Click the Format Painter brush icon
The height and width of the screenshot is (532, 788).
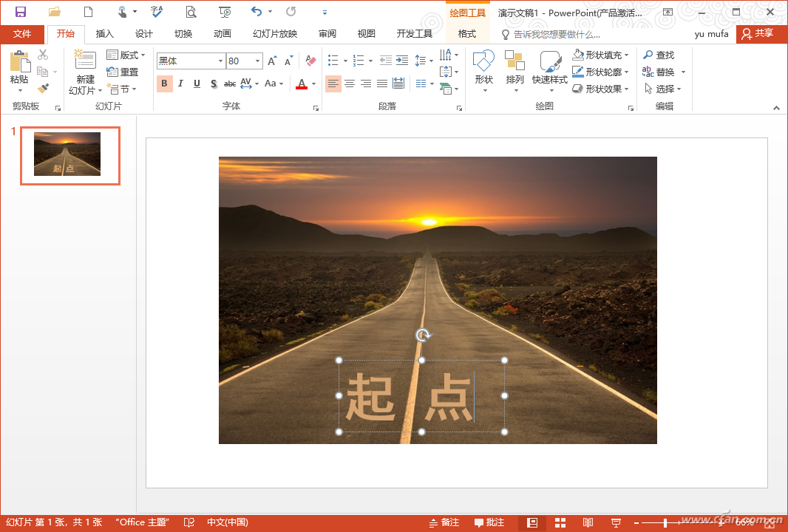pyautogui.click(x=43, y=89)
